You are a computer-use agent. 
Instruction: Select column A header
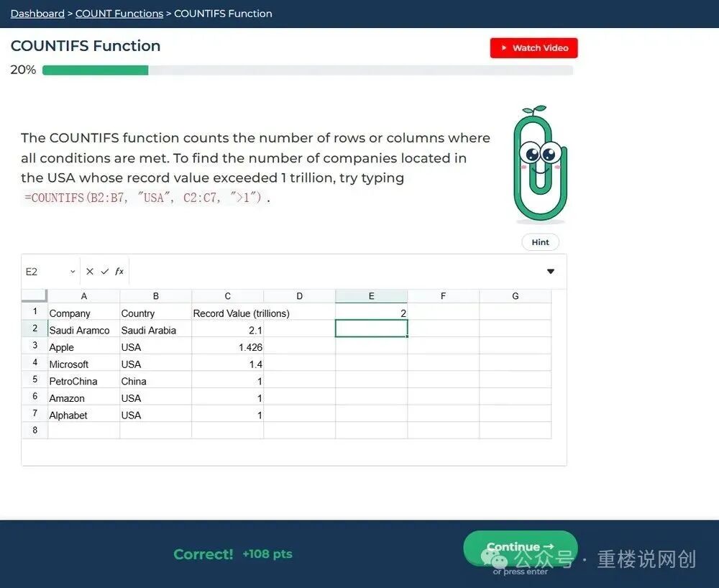coord(84,296)
